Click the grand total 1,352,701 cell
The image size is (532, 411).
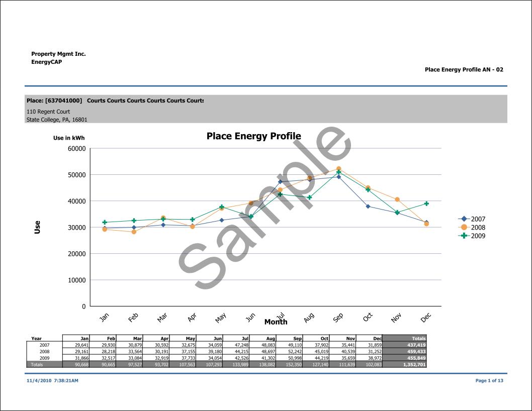[x=414, y=365]
